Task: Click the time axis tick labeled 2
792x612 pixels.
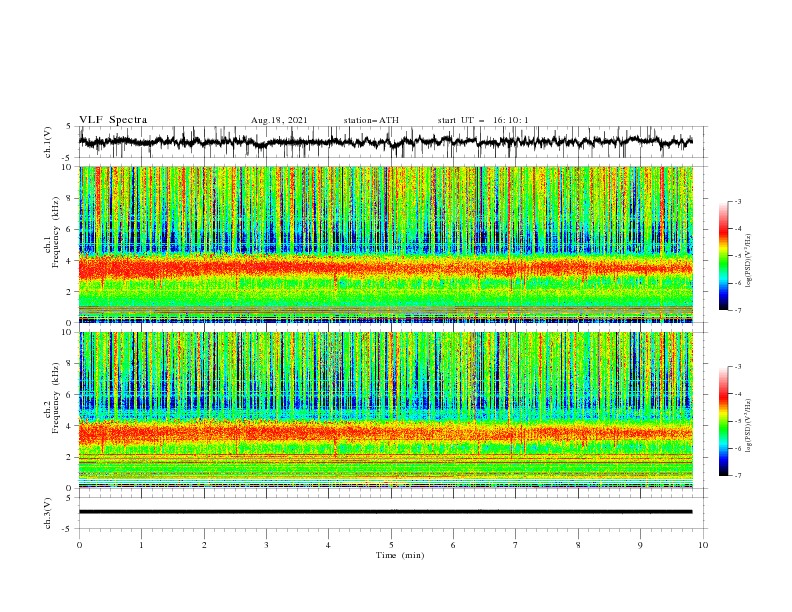Action: [x=204, y=545]
